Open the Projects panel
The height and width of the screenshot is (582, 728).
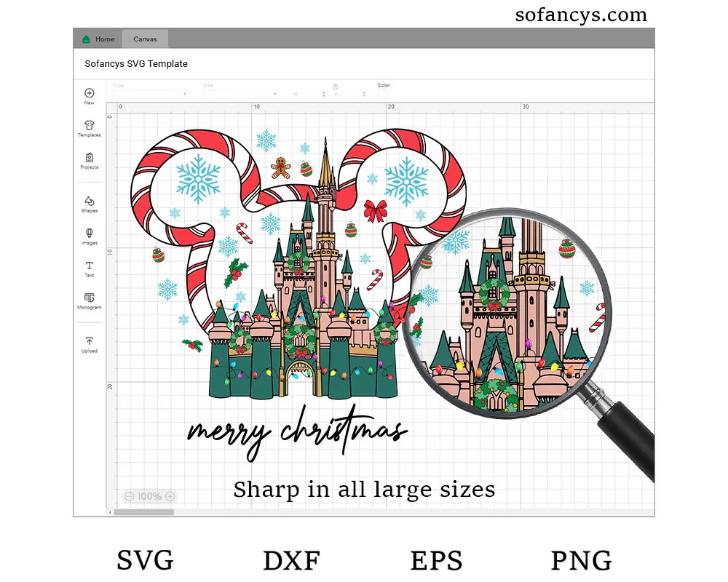coord(89,158)
